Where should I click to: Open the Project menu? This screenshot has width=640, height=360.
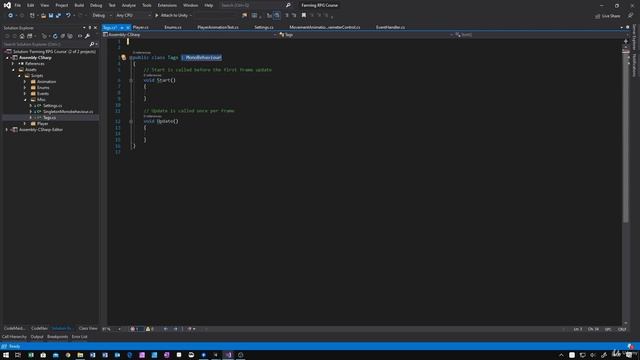click(62, 5)
